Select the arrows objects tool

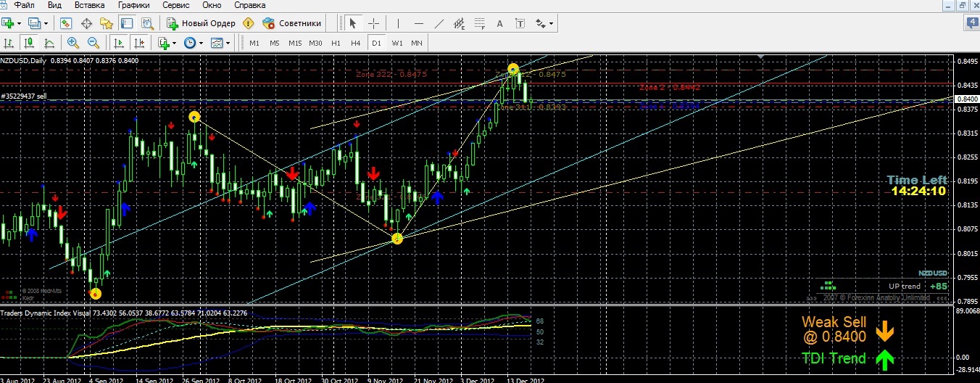(540, 23)
